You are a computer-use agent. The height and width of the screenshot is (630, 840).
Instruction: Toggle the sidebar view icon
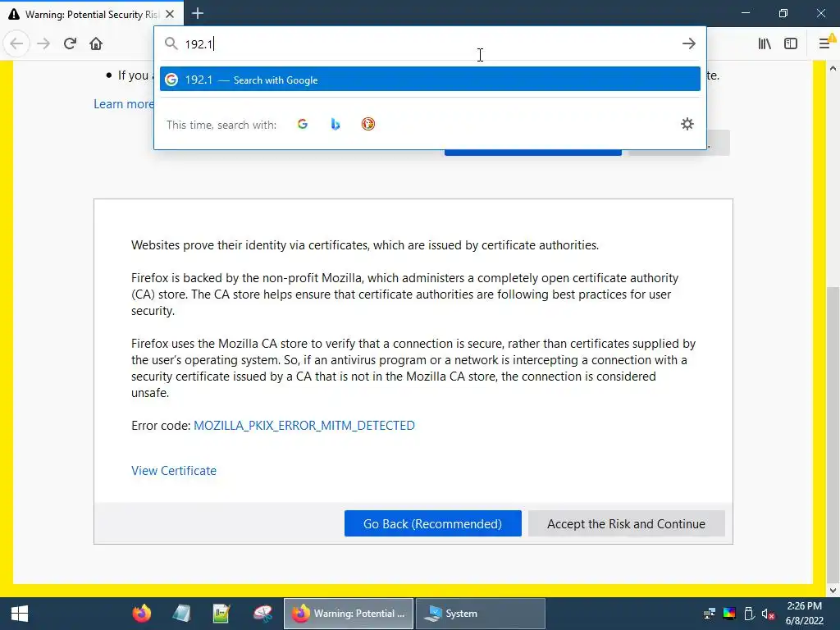coord(791,43)
